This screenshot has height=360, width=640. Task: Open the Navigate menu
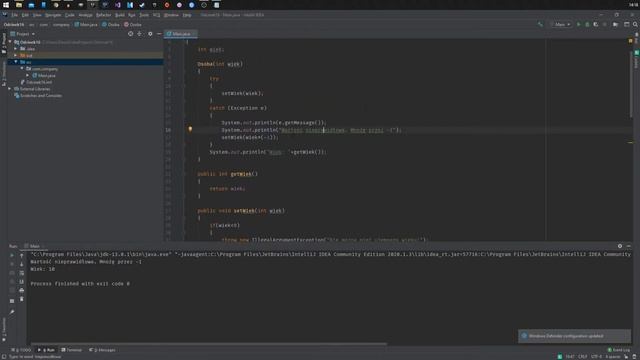coord(53,15)
